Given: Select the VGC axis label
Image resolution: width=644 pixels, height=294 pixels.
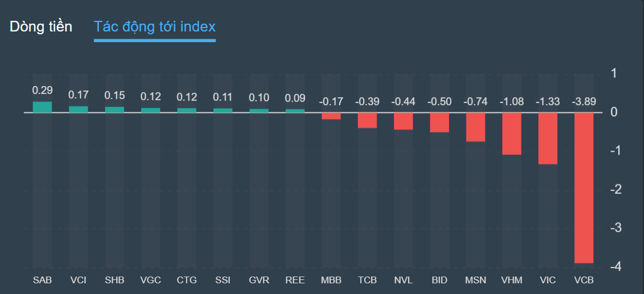Looking at the screenshot, I should [x=151, y=279].
